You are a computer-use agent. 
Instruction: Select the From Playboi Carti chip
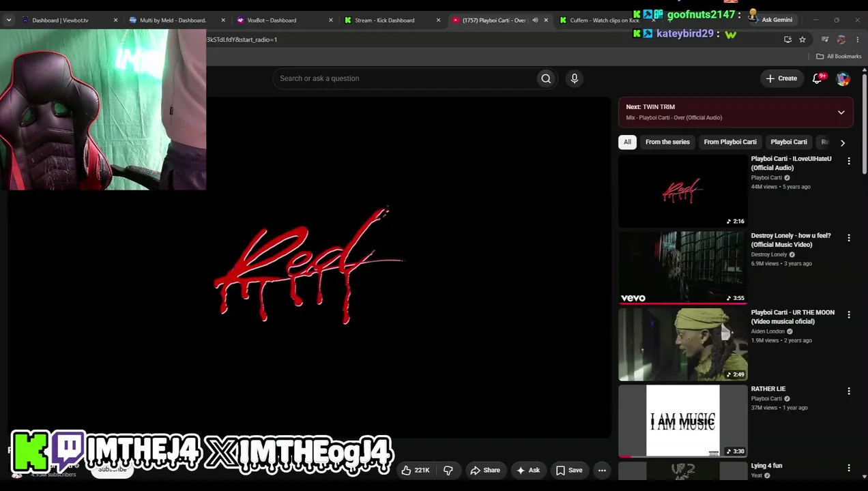click(730, 142)
